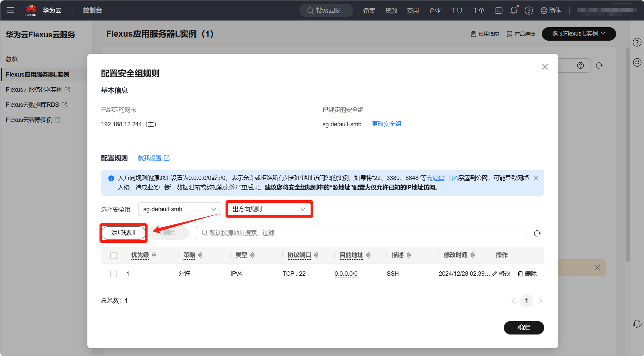
Task: Click 教我设置 help link
Action: point(154,158)
